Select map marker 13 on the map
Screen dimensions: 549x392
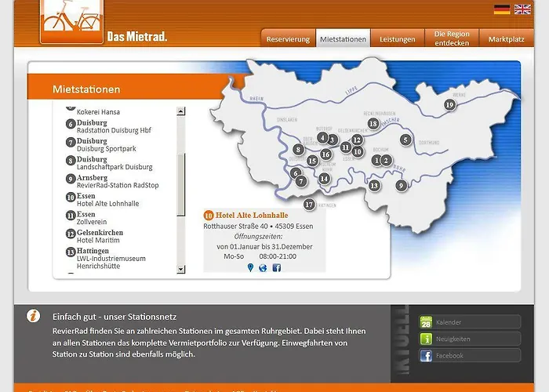(374, 186)
